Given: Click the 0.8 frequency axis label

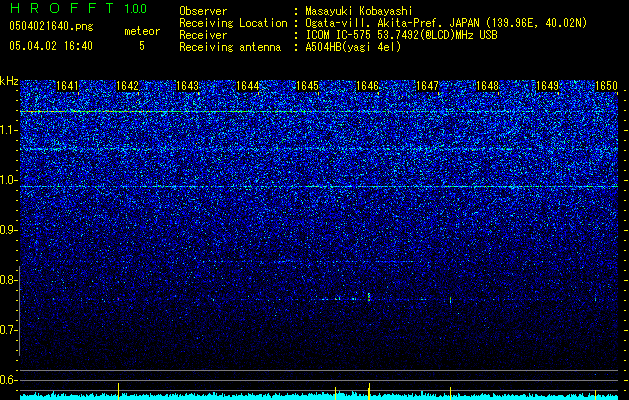Looking at the screenshot, I should click(8, 280).
